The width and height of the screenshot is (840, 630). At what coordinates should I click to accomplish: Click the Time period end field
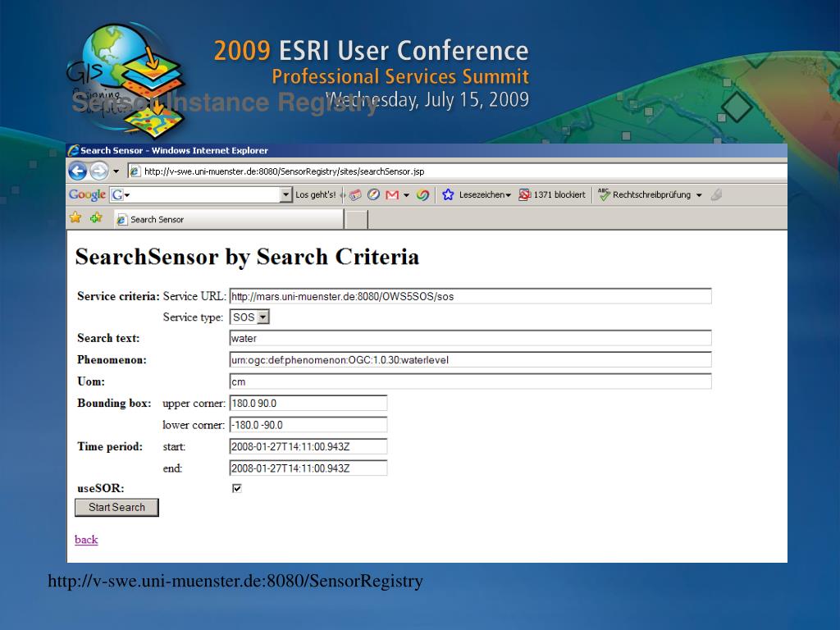coord(308,468)
